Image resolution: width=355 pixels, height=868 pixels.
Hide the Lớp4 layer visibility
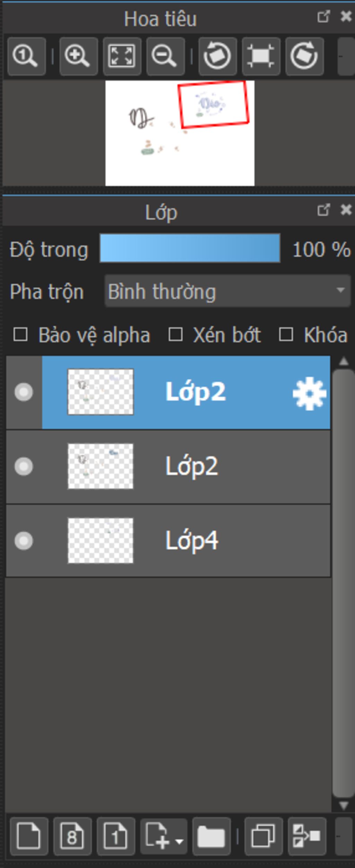pyautogui.click(x=24, y=541)
